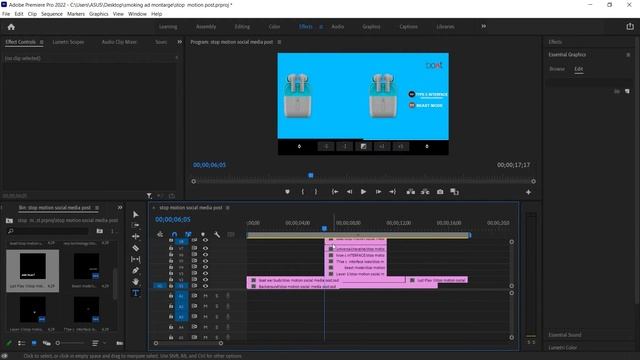This screenshot has width=640, height=360.
Task: Select the Selection tool arrow
Action: [136, 215]
